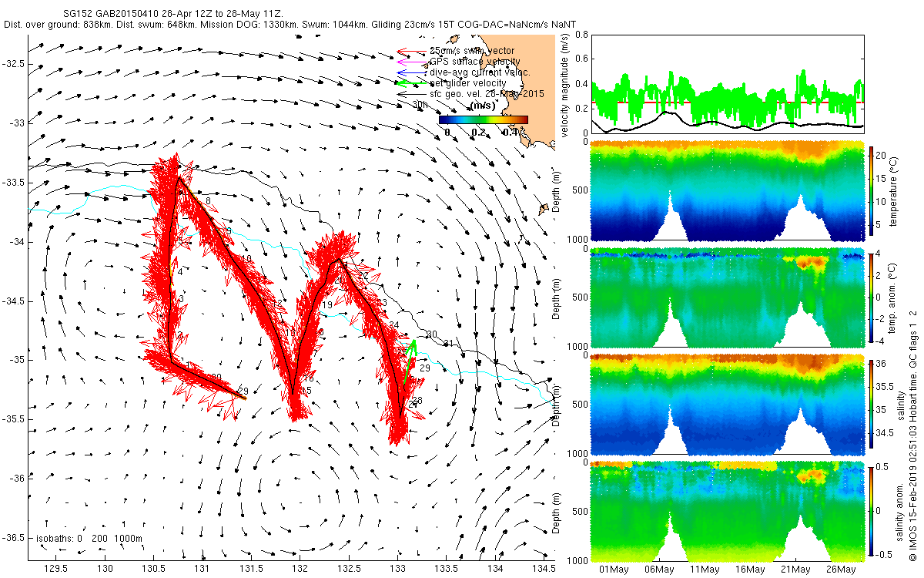This screenshot has width=924, height=578.
Task: Click the temperature anomaly depth section panel
Action: coord(727,298)
